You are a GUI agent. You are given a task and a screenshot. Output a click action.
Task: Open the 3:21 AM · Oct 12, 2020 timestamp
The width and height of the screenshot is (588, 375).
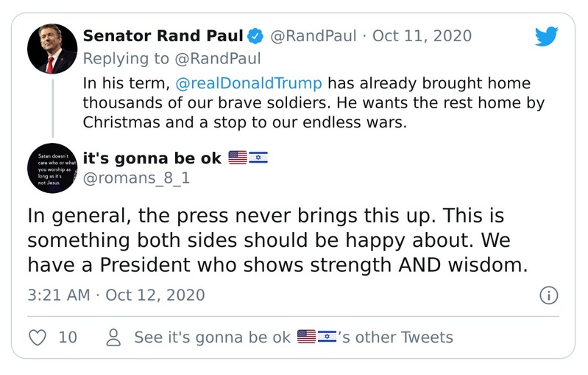click(116, 295)
